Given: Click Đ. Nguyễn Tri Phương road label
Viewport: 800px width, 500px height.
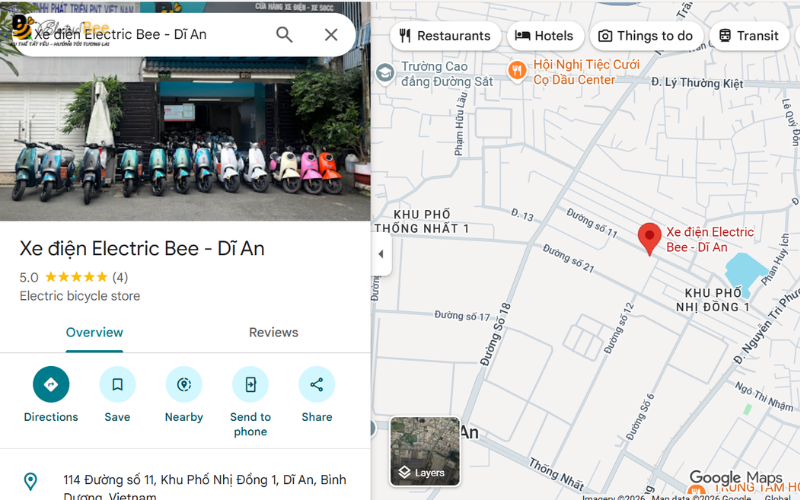Looking at the screenshot, I should point(766,327).
